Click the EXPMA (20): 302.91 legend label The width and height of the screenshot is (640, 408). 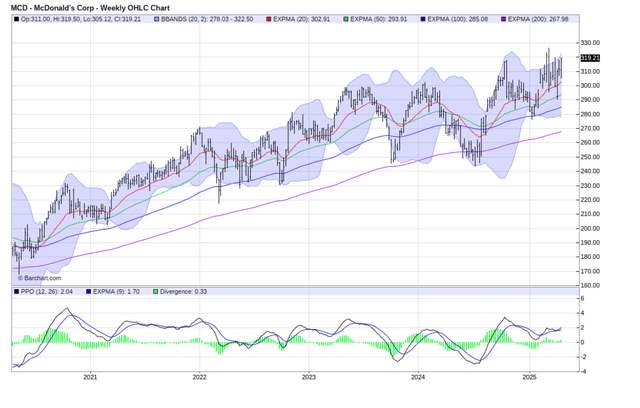pyautogui.click(x=302, y=19)
